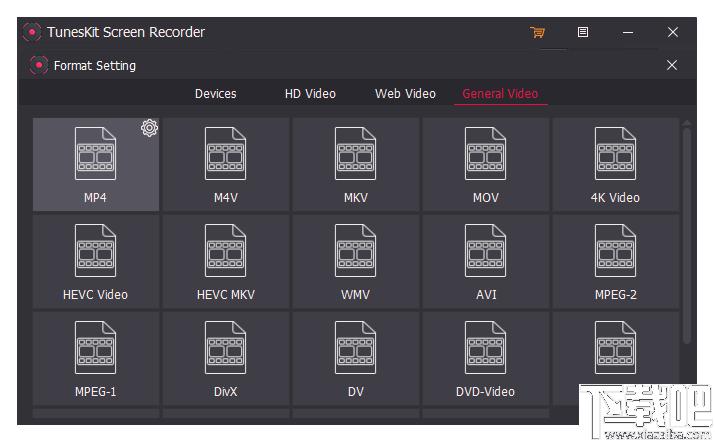Image resolution: width=715 pixels, height=440 pixels.
Task: Click the MPEG-1 label text
Action: tap(95, 392)
